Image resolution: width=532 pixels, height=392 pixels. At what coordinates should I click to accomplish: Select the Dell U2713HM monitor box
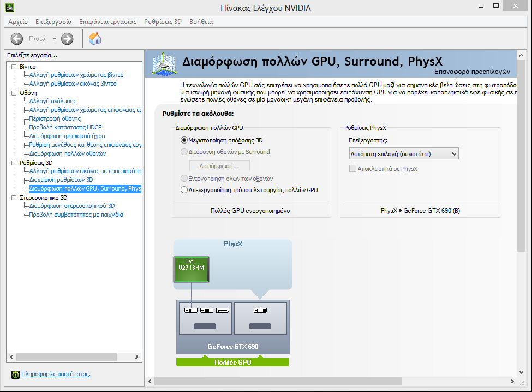click(191, 269)
